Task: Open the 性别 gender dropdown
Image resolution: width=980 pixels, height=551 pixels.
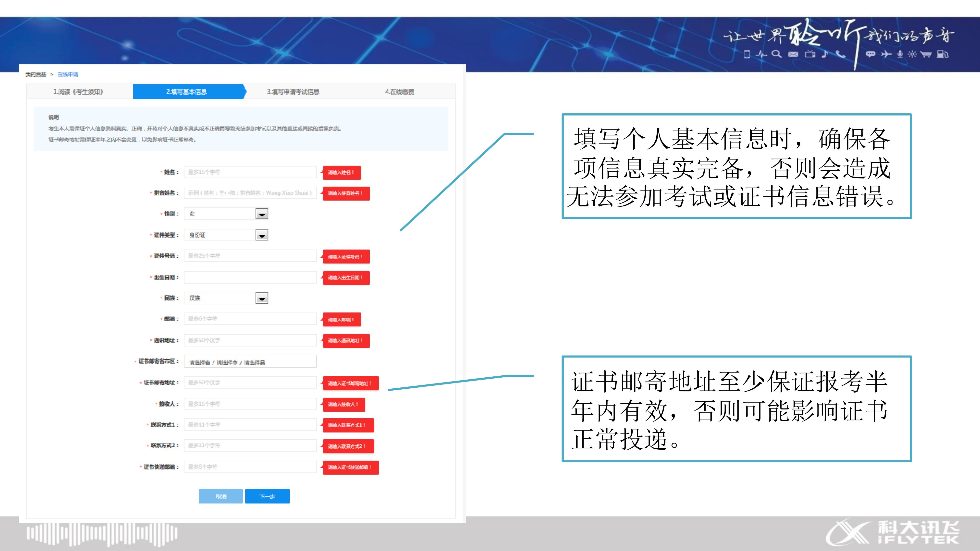Action: coord(262,214)
